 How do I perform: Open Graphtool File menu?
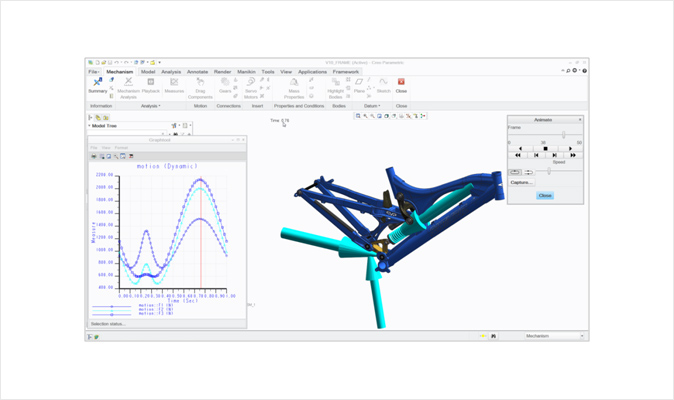pyautogui.click(x=94, y=148)
